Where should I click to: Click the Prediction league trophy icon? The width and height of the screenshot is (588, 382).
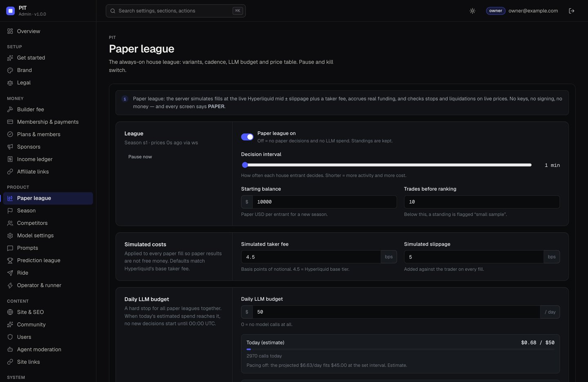10,261
